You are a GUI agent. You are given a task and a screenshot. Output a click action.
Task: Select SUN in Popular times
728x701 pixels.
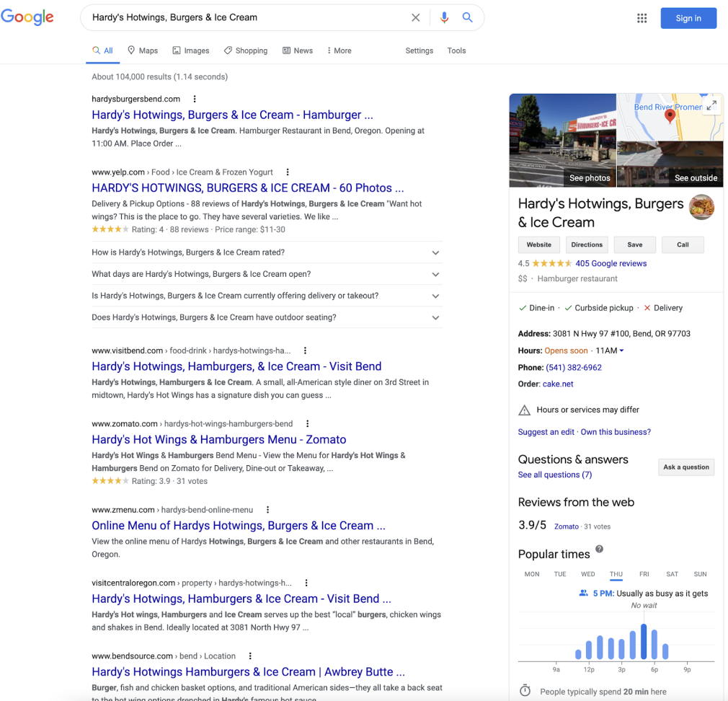[x=700, y=574]
